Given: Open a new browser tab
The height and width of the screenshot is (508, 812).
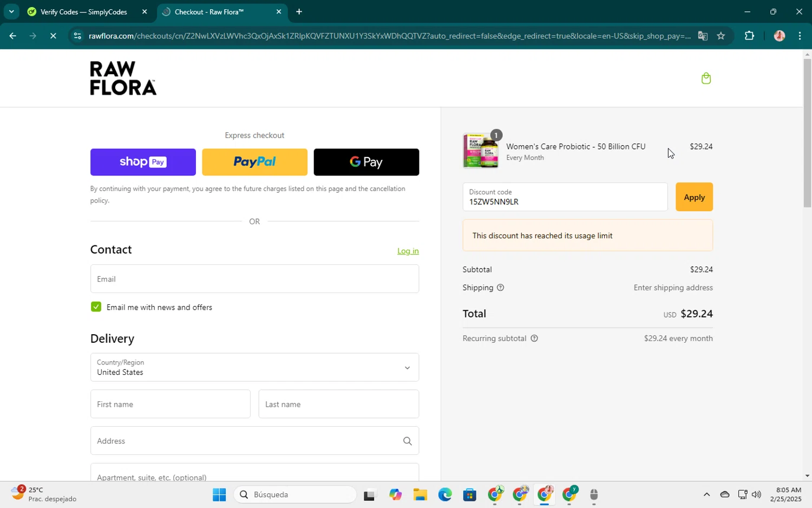Looking at the screenshot, I should pyautogui.click(x=299, y=11).
